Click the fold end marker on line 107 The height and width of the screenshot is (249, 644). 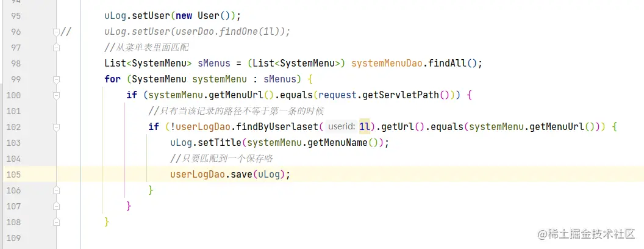57,206
